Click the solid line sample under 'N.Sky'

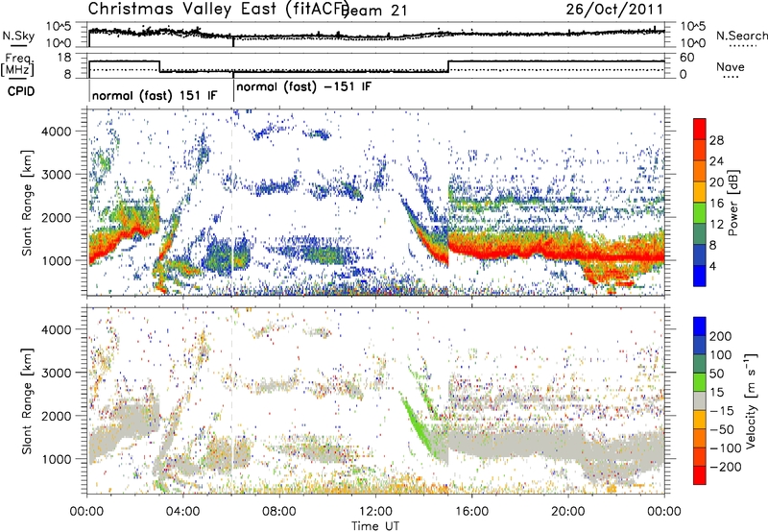coord(17,45)
